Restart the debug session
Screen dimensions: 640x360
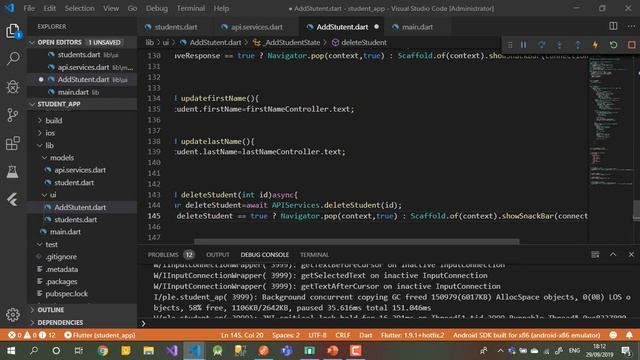(x=613, y=45)
